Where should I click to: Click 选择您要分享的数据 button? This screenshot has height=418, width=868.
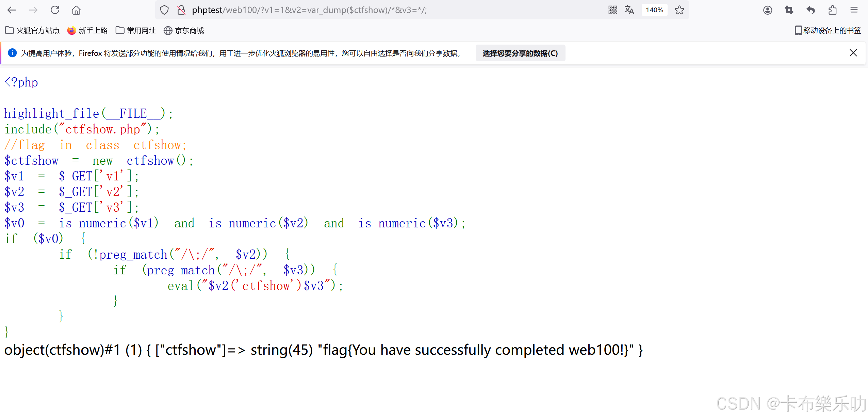pyautogui.click(x=520, y=53)
